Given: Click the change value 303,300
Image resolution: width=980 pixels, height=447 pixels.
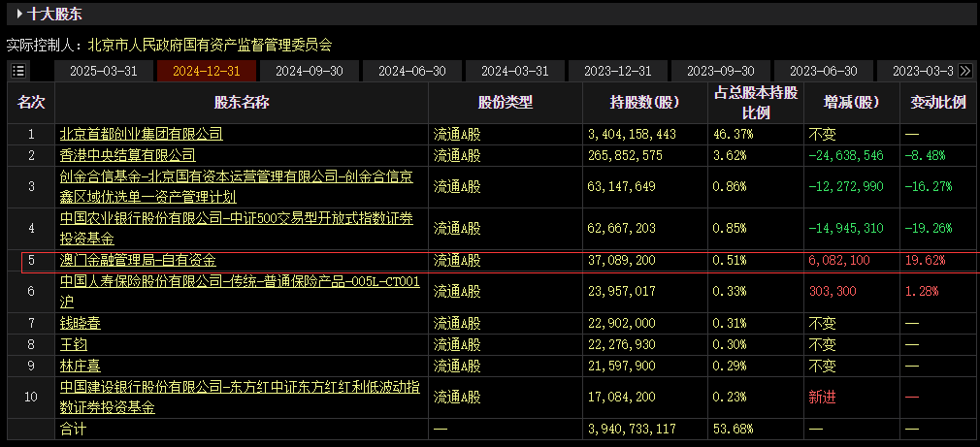Looking at the screenshot, I should tap(833, 292).
